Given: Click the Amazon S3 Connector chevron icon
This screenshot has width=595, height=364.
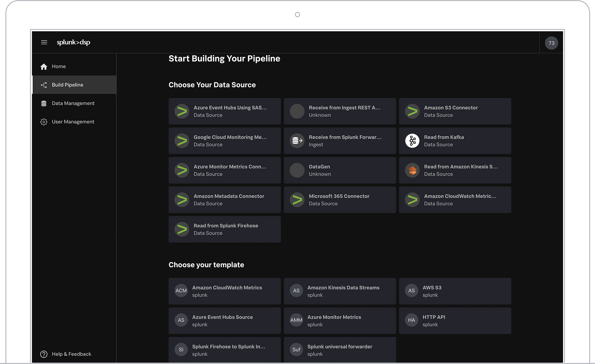Looking at the screenshot, I should [x=412, y=111].
